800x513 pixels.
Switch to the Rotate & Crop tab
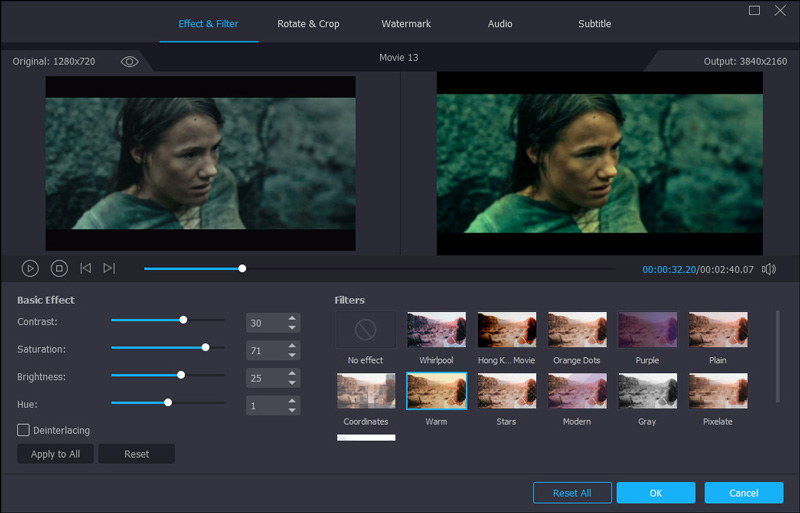point(308,24)
